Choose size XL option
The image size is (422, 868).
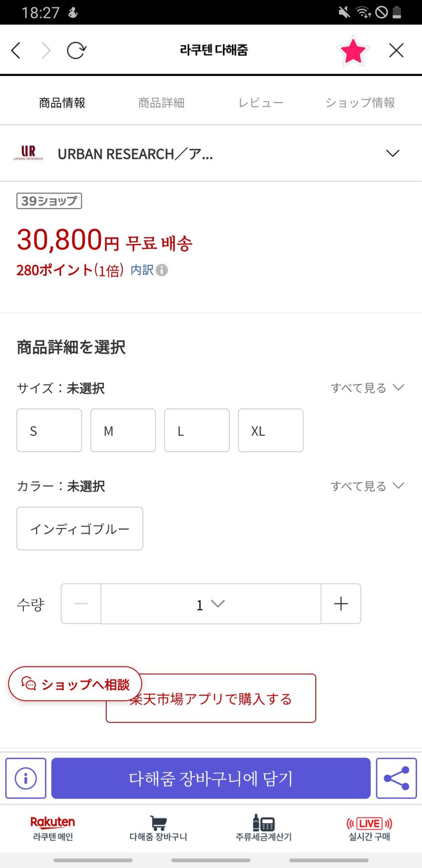click(x=271, y=430)
